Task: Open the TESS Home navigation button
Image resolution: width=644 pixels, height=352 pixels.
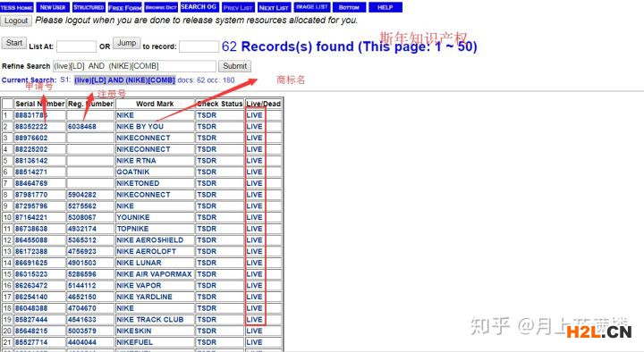Action: [17, 7]
